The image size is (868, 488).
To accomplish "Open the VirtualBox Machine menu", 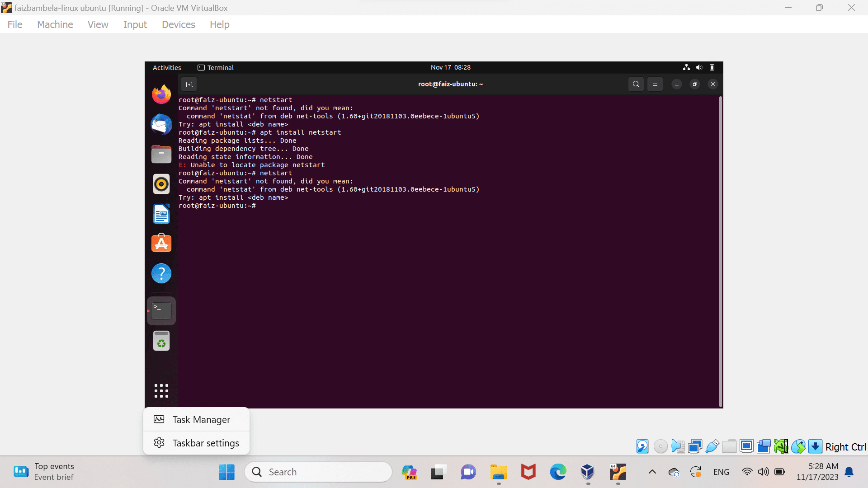I will click(x=55, y=24).
